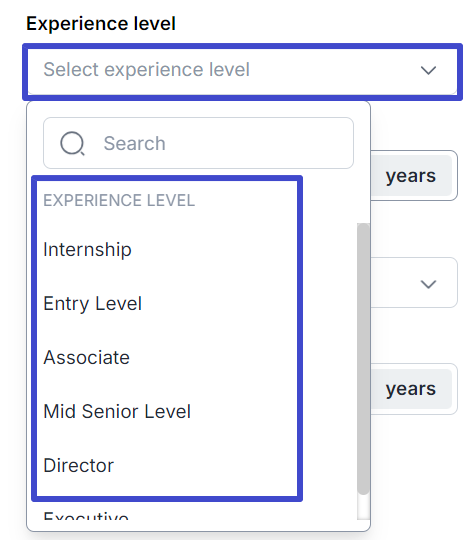Image resolution: width=468 pixels, height=540 pixels.
Task: Pick the Associate experience level
Action: [x=167, y=357]
